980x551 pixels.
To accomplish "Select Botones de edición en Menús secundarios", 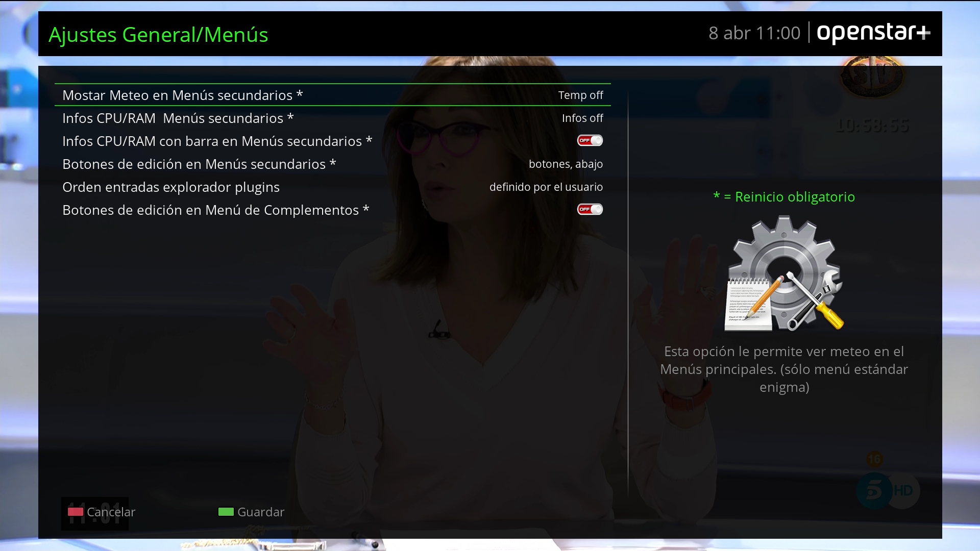I will (x=199, y=164).
